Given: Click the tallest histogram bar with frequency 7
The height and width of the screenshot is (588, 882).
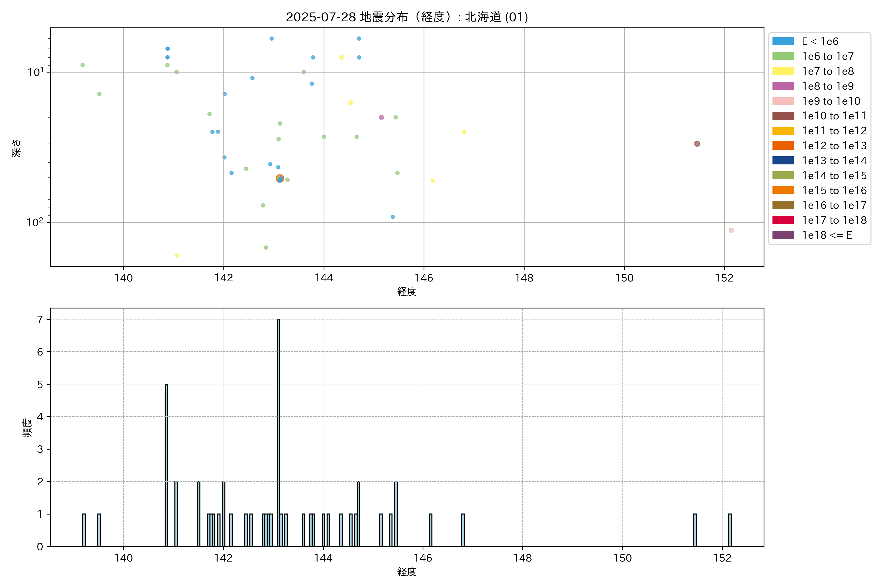Looking at the screenshot, I should (278, 432).
